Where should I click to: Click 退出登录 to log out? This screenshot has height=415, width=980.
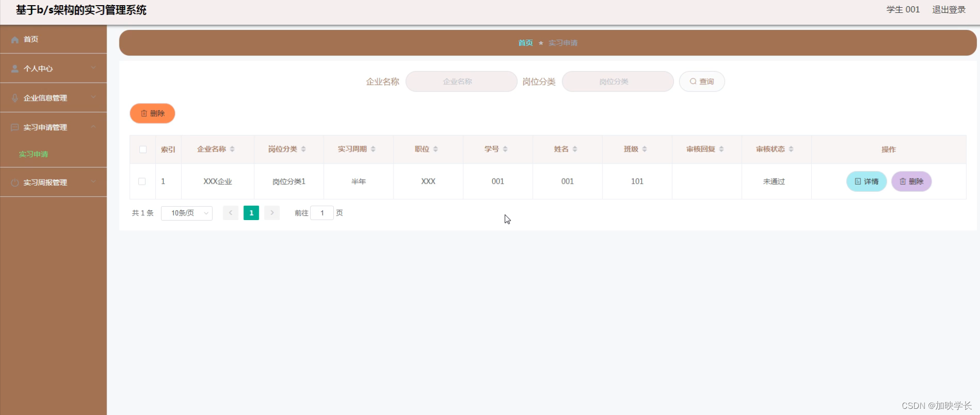[x=949, y=10]
